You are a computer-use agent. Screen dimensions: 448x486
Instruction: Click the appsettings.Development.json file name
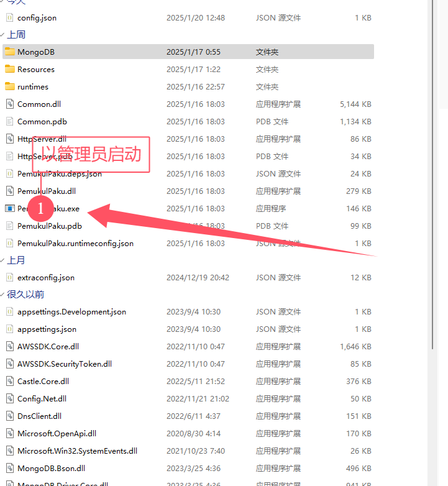point(71,311)
